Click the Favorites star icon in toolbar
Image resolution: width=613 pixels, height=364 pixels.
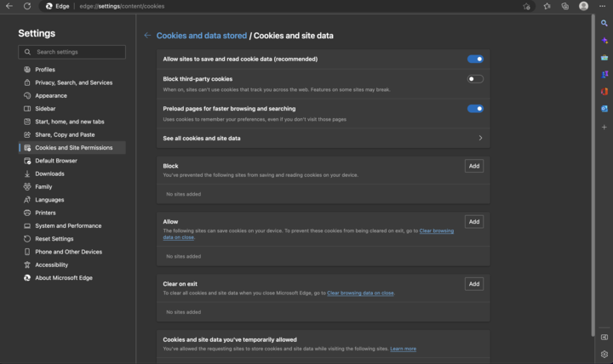coord(547,6)
